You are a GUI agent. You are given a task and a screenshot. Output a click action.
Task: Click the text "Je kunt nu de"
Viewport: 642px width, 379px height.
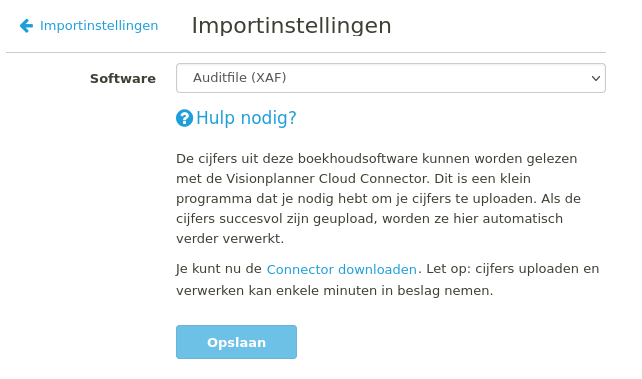219,269
